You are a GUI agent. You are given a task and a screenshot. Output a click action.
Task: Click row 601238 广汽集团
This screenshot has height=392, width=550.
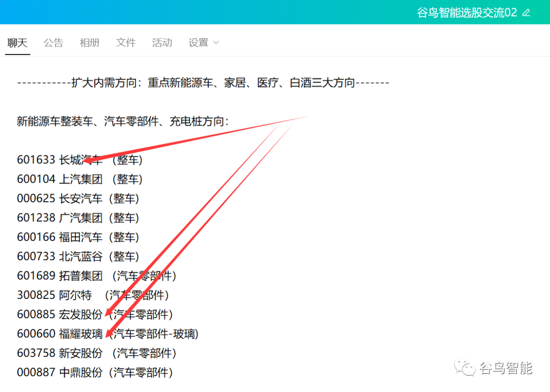point(78,218)
